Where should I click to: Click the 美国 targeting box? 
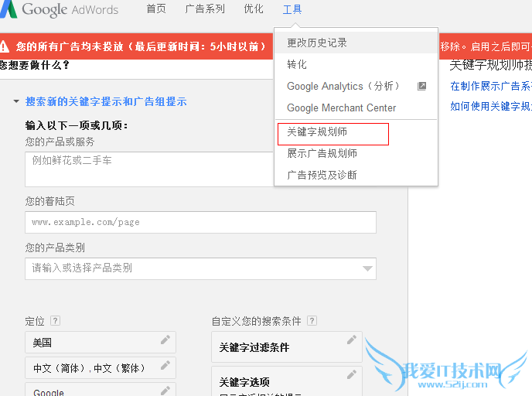point(101,343)
